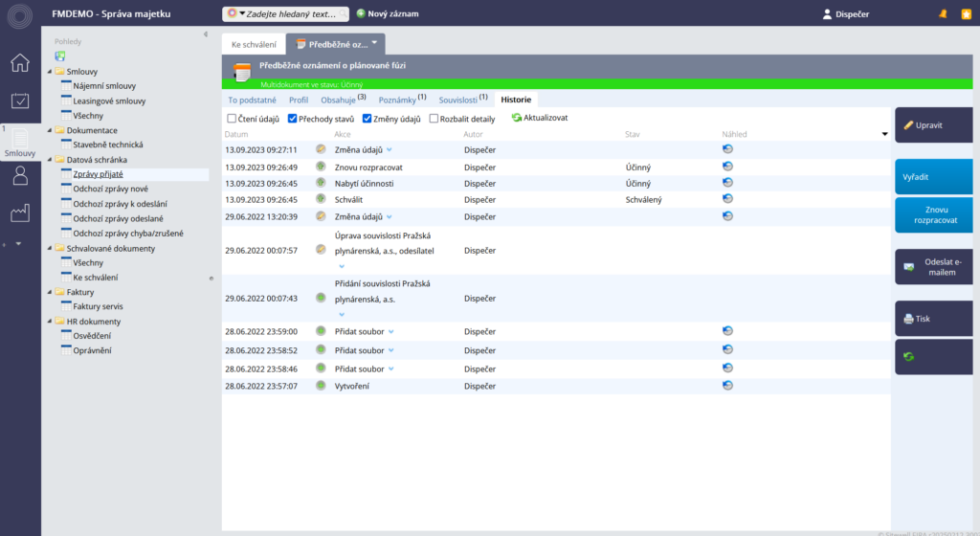Click the document icon in header banner

click(x=242, y=72)
